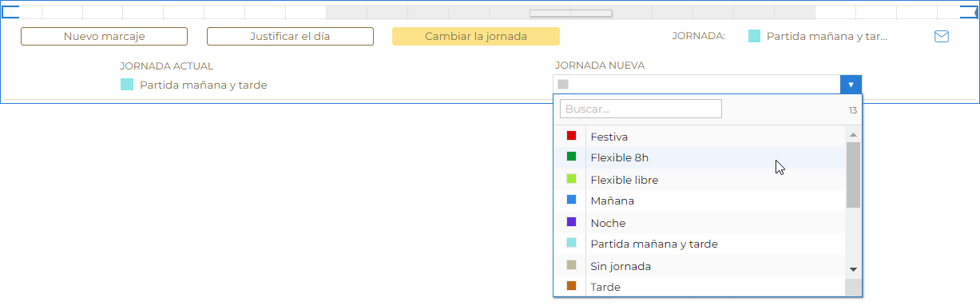The height and width of the screenshot is (306, 980).
Task: Pick Mañana from the dropdown list
Action: (x=700, y=201)
